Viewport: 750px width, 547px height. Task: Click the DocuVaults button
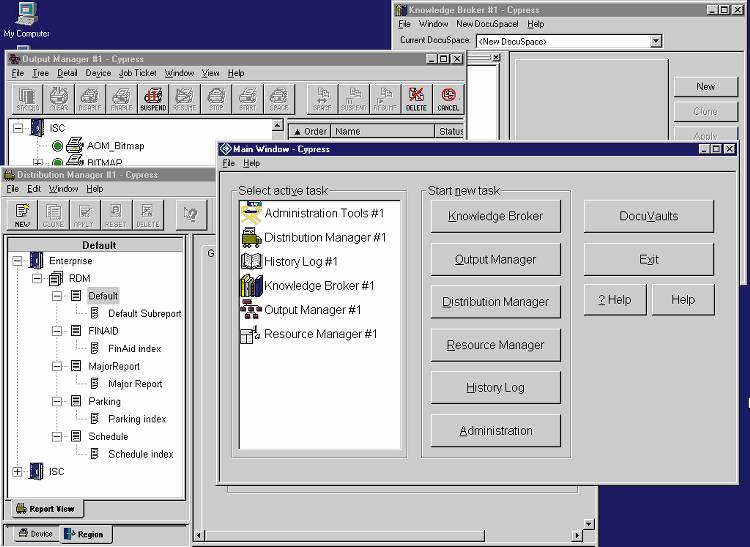[649, 216]
